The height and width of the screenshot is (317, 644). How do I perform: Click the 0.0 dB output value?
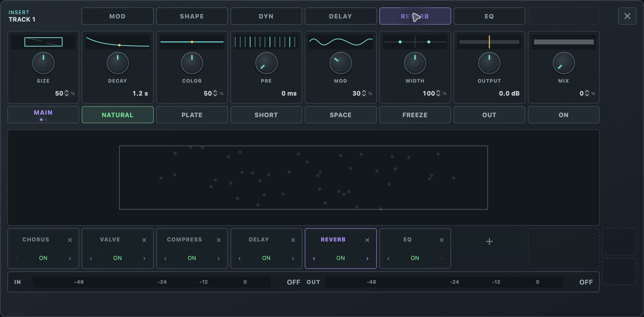tap(509, 93)
